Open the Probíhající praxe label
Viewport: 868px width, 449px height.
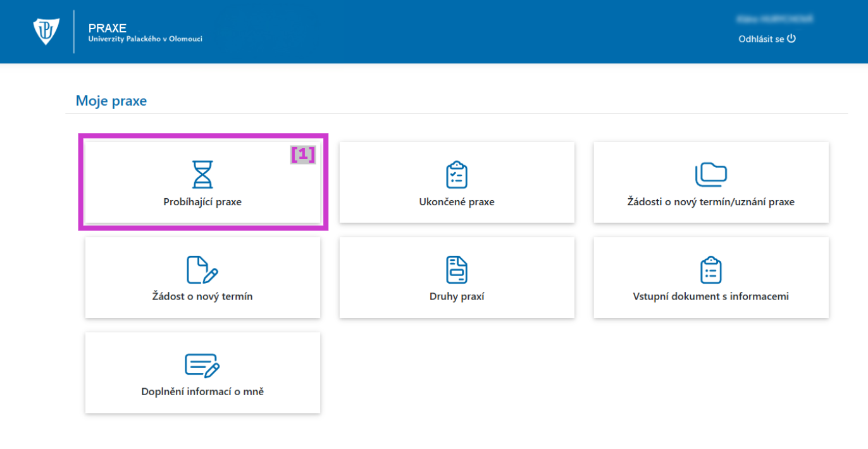coord(202,203)
